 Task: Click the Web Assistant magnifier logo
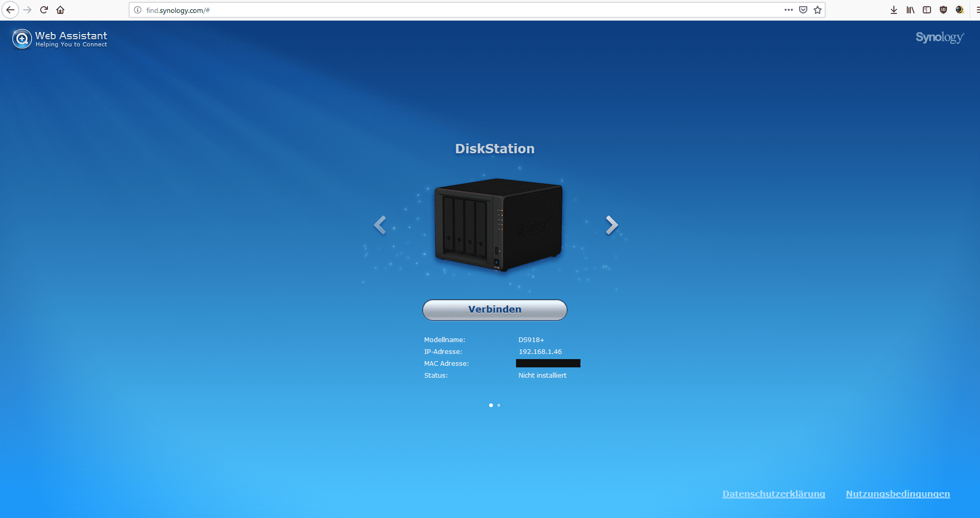pos(22,39)
